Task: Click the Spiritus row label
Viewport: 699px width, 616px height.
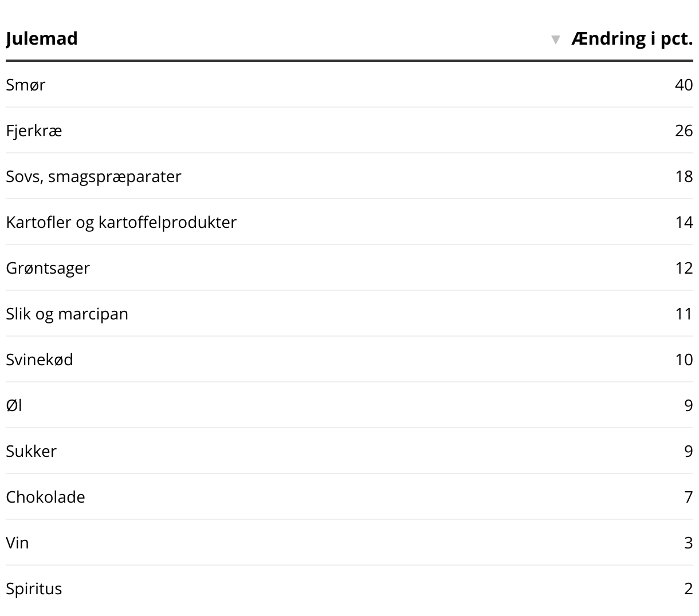Action: (x=34, y=589)
